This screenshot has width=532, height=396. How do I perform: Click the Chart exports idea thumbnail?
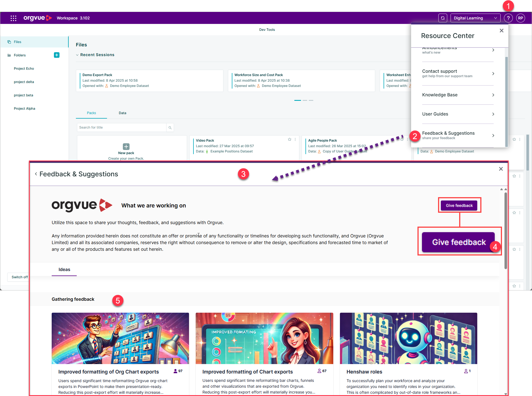point(264,338)
